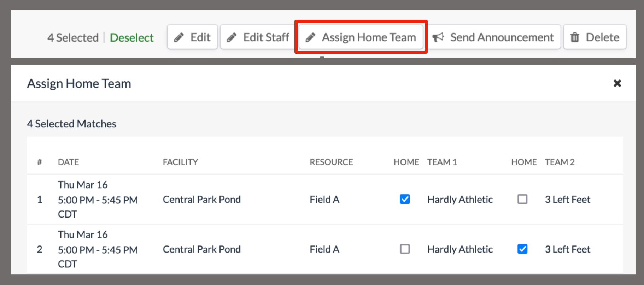The image size is (644, 285).
Task: Deselect all selected matches
Action: click(131, 38)
